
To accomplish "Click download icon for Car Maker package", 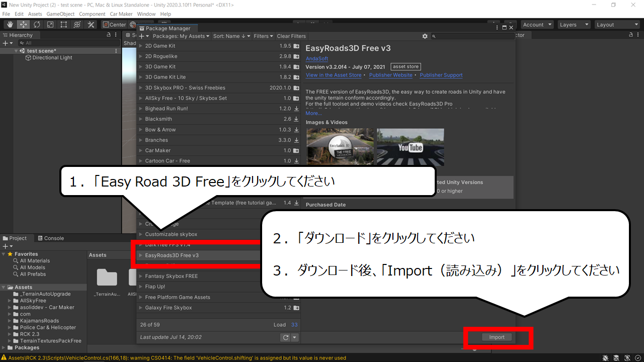I will click(296, 151).
